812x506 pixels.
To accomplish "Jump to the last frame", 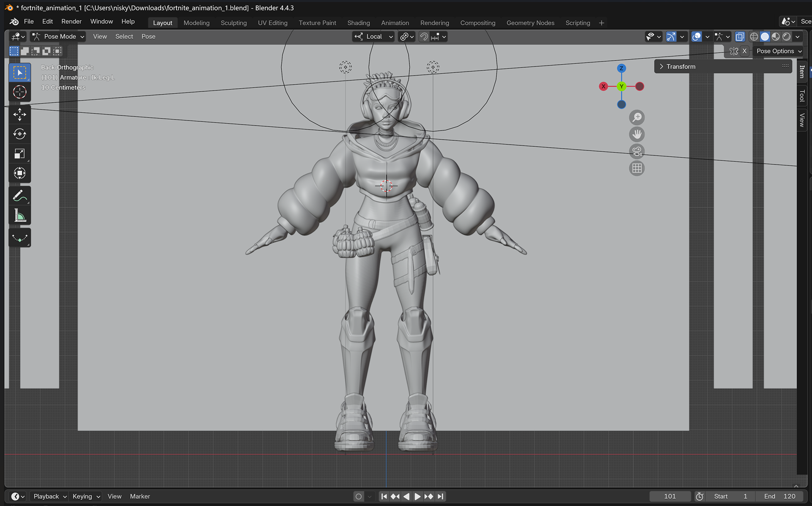I will coord(440,496).
